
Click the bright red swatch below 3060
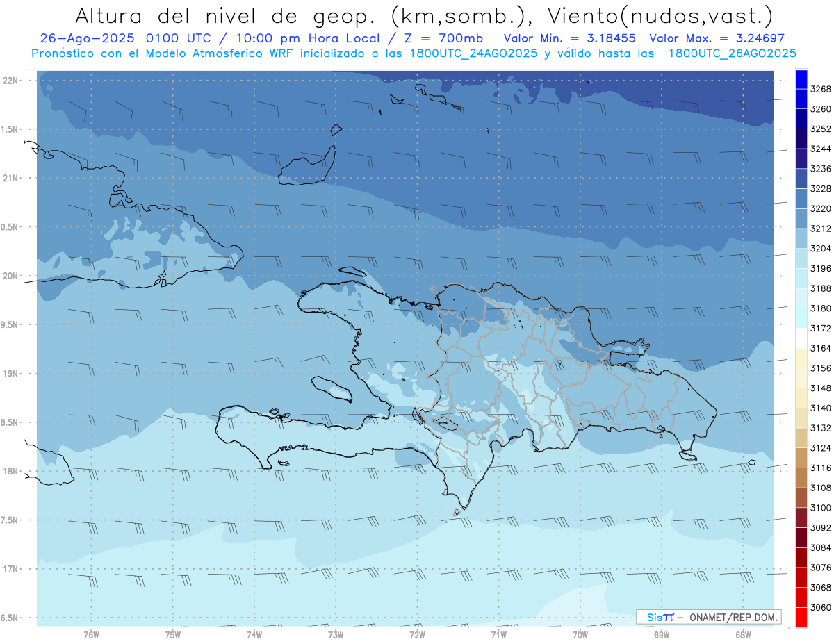(801, 618)
